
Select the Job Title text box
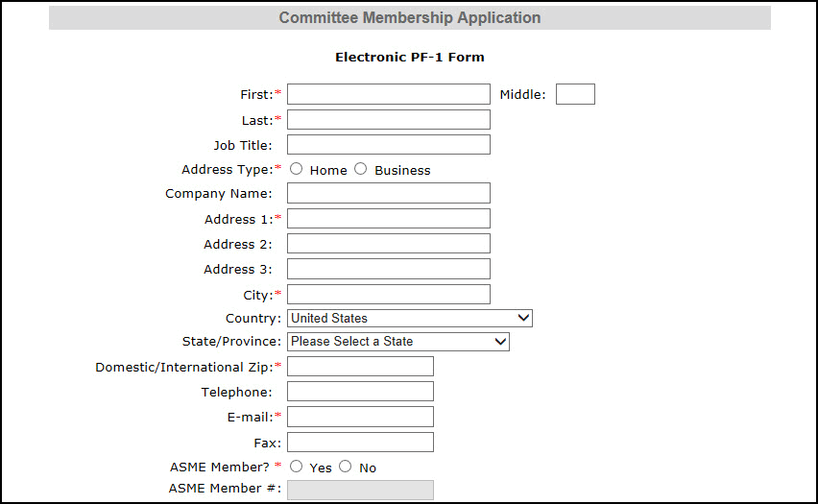(388, 145)
